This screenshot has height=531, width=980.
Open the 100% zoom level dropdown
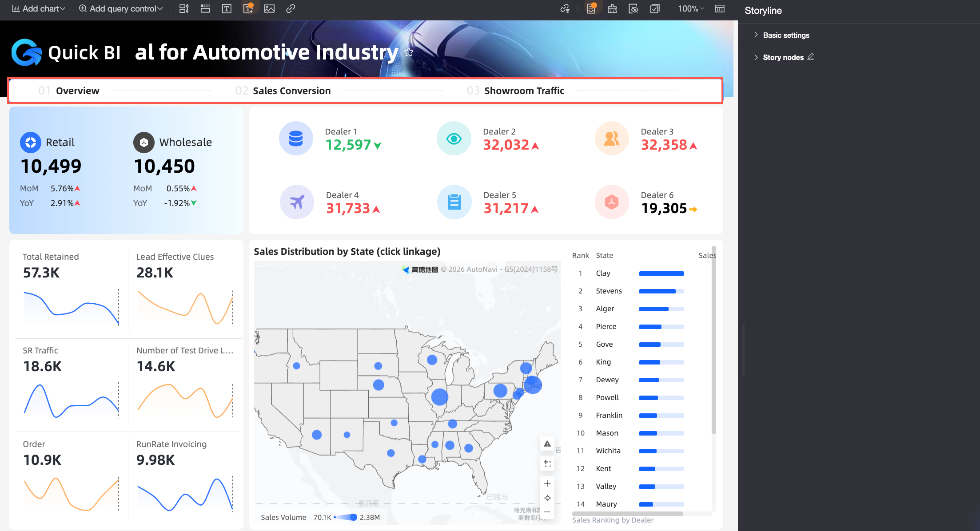690,9
